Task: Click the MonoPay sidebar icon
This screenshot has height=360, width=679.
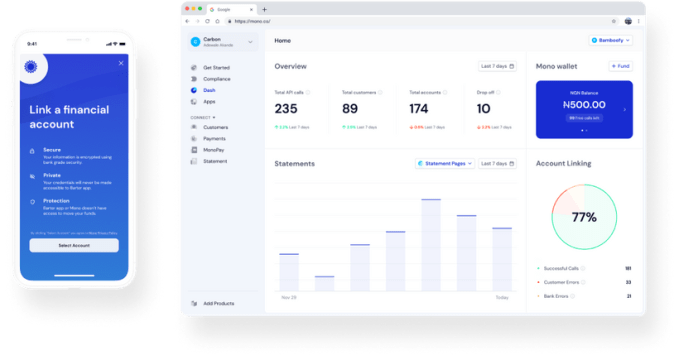Action: tap(194, 149)
